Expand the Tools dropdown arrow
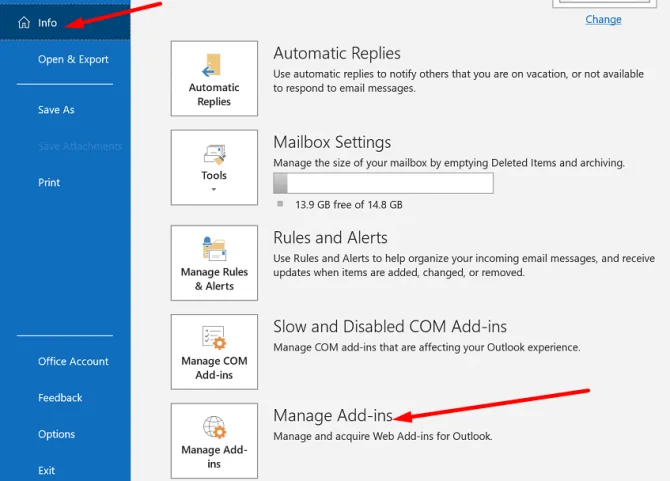670x481 pixels. (x=214, y=189)
